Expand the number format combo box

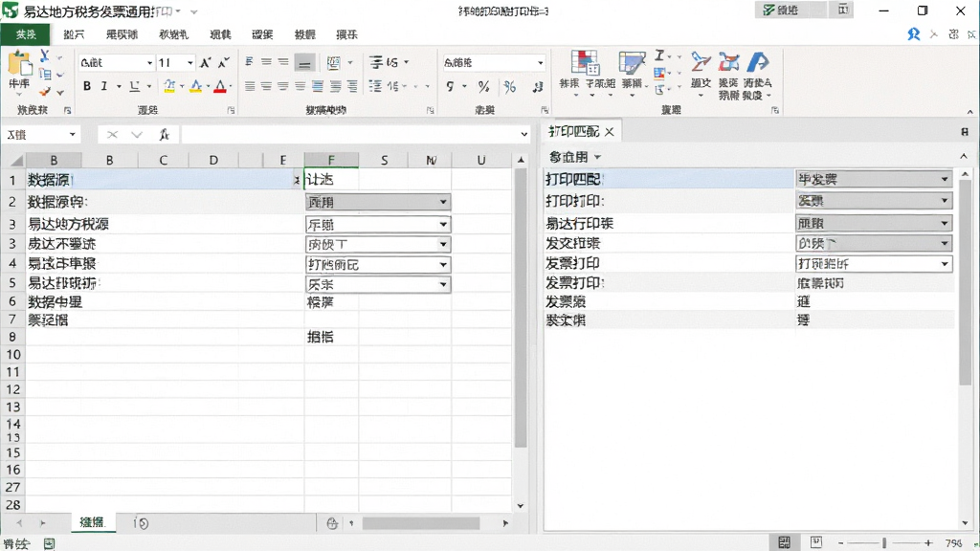click(541, 62)
